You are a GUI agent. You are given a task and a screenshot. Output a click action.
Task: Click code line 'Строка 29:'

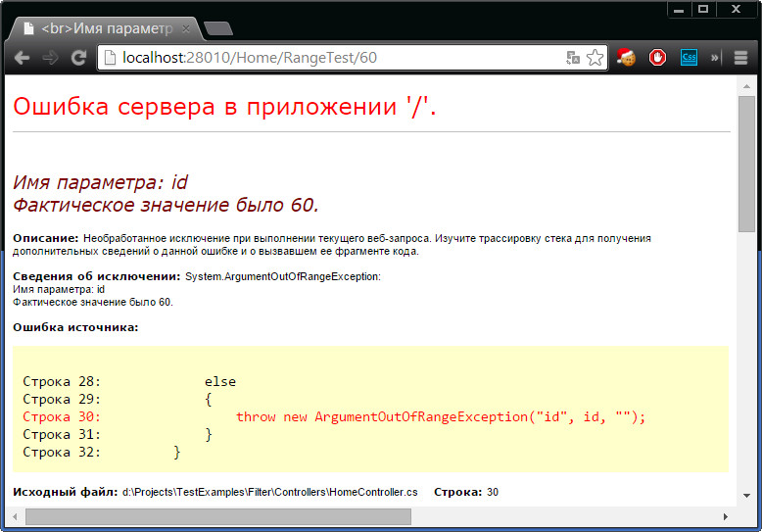point(118,399)
